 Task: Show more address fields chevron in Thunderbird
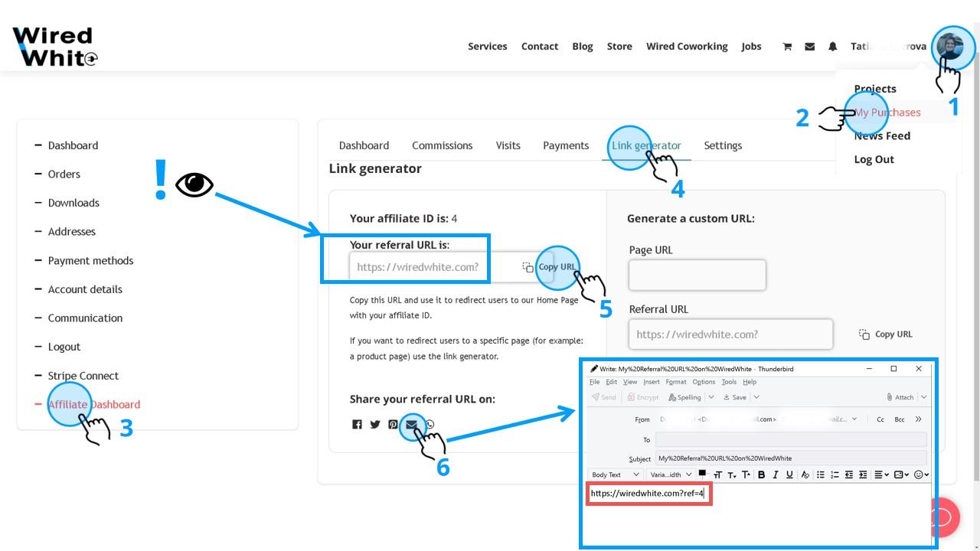918,419
